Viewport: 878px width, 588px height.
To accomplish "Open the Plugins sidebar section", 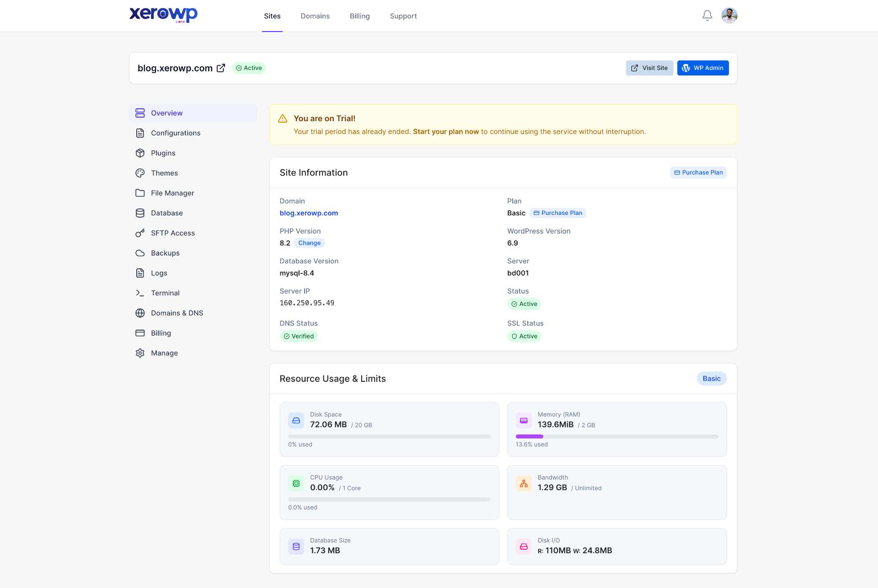I will pyautogui.click(x=163, y=153).
